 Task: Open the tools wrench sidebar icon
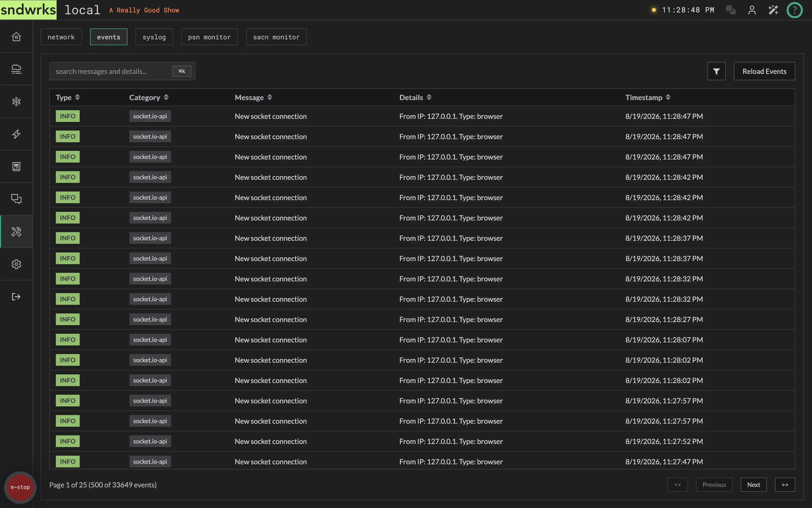[16, 231]
